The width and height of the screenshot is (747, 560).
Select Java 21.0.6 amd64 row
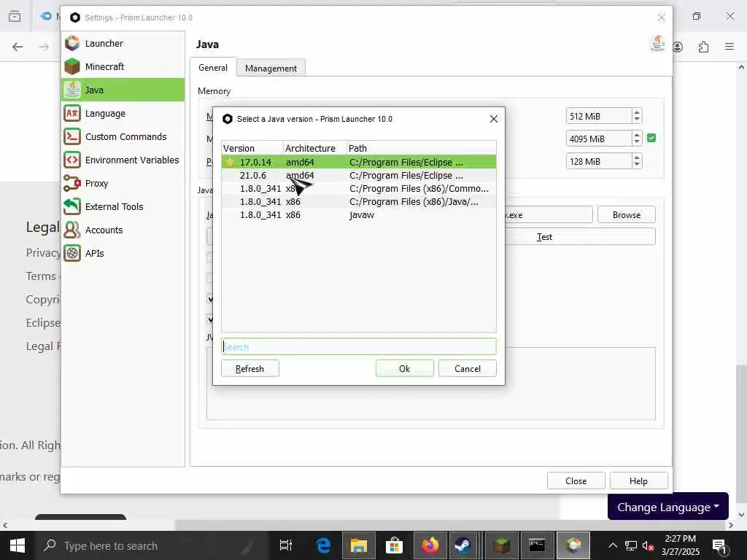click(358, 176)
